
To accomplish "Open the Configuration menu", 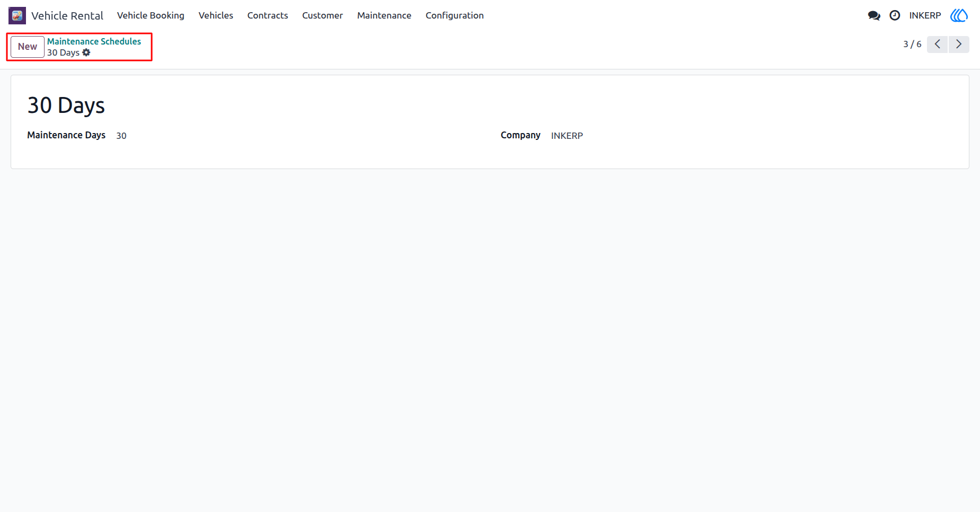I will [454, 15].
